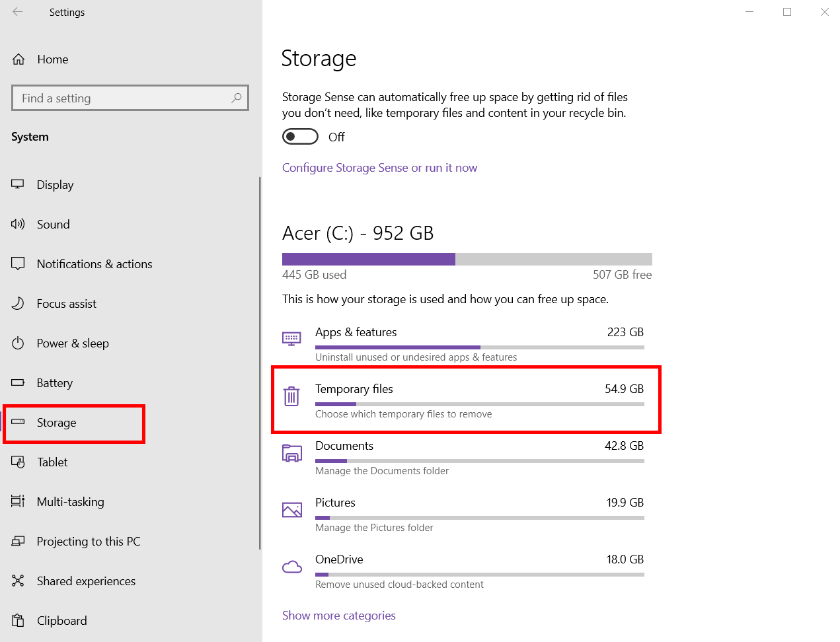This screenshot has height=642, width=840.
Task: Go to Notifications & actions
Action: 131,264
